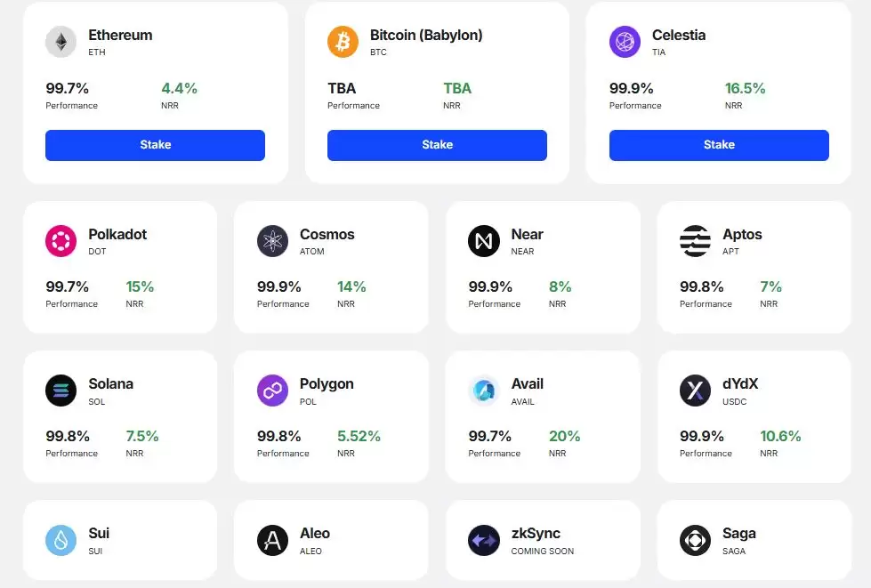Click the Solana logo icon

pyautogui.click(x=61, y=391)
